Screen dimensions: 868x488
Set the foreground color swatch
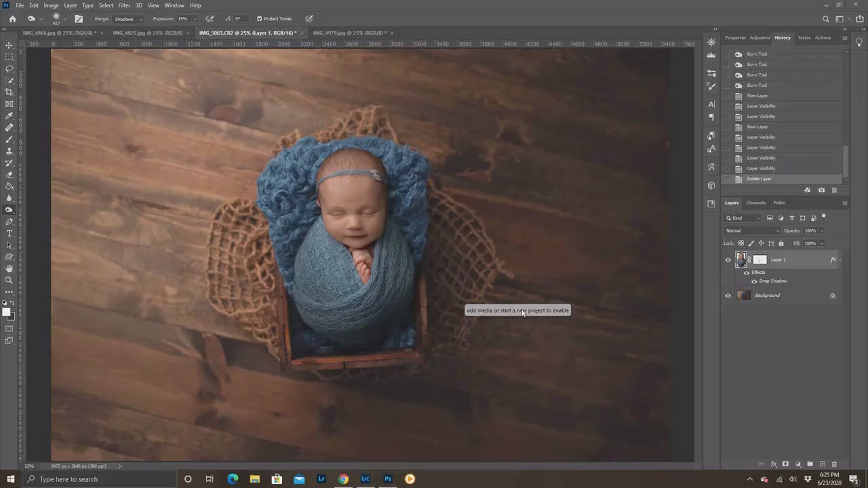[x=6, y=313]
